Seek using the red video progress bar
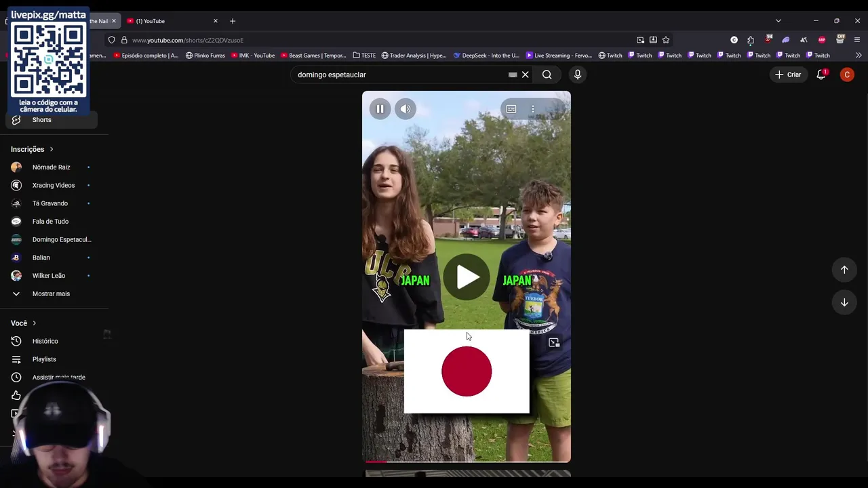Screen dimensions: 868x488 tap(467, 462)
